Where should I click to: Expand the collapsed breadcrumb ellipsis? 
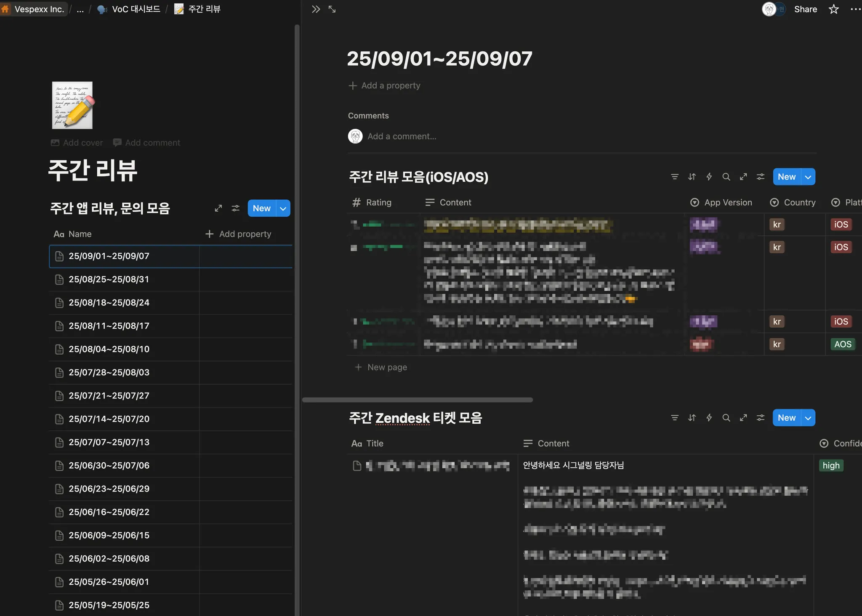coord(80,9)
